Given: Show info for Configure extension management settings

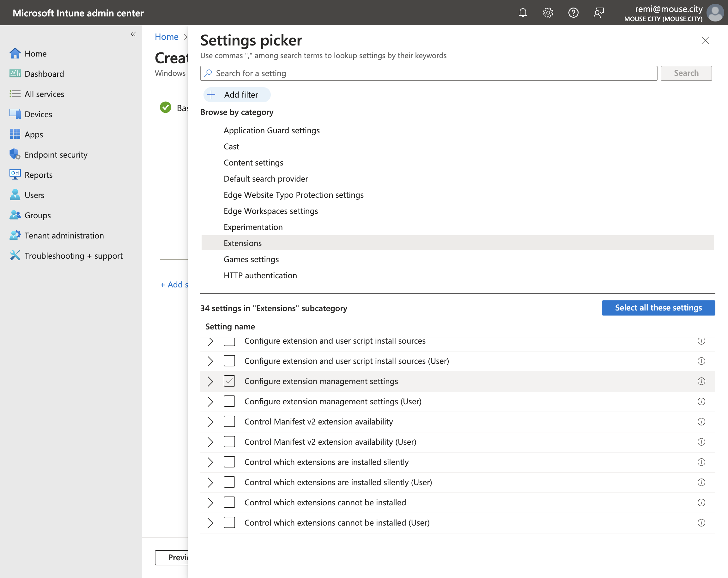Looking at the screenshot, I should [701, 381].
